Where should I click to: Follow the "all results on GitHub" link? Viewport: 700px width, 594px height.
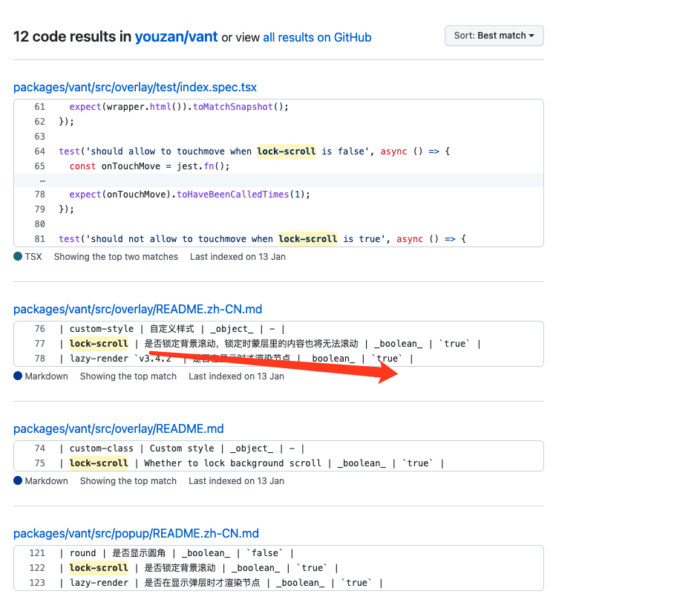point(317,37)
